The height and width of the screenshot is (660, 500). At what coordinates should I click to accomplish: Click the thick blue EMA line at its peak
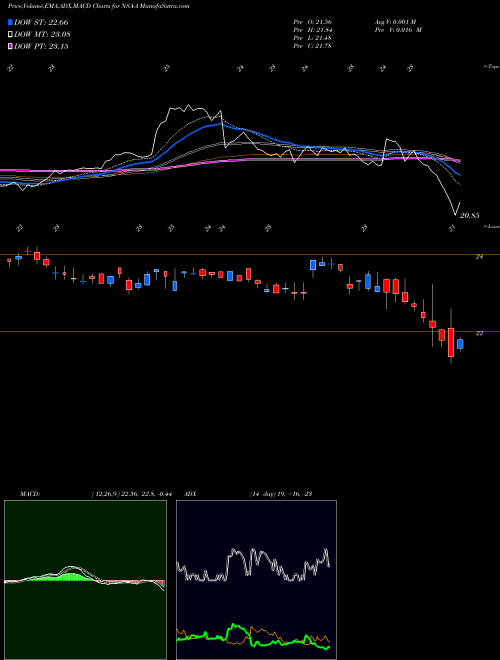click(x=220, y=124)
